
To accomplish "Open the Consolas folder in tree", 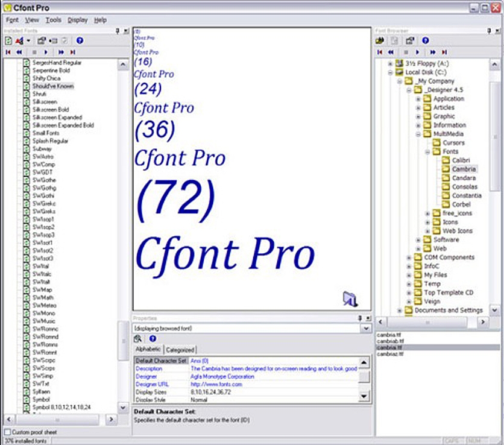I will [464, 186].
